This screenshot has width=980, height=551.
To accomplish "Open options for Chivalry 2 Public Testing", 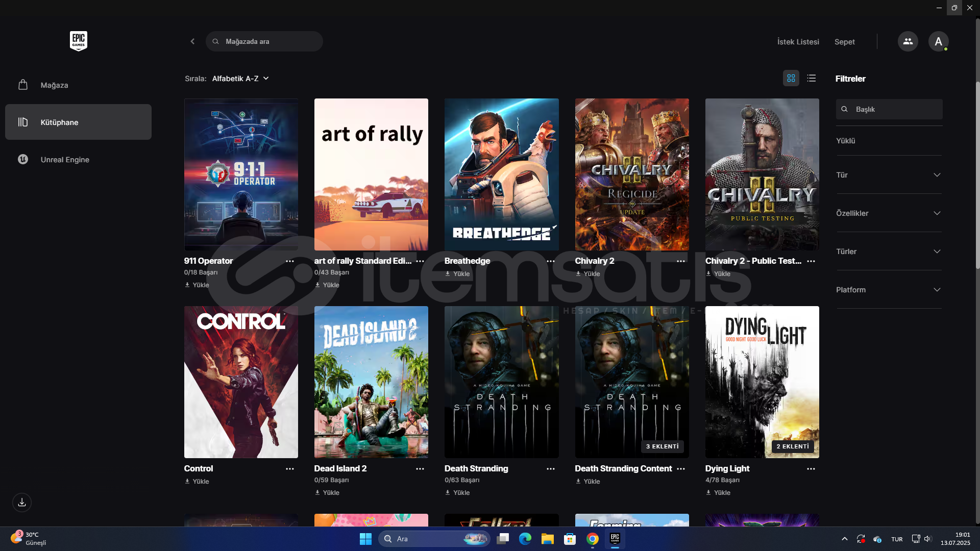I will [x=811, y=261].
